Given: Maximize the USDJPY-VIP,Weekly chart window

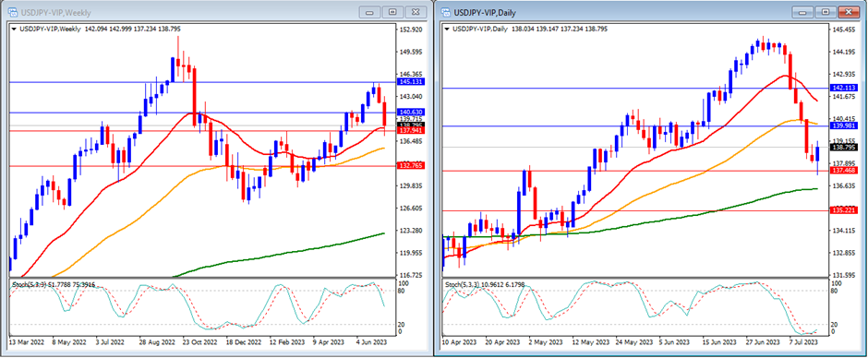Looking at the screenshot, I should click(x=392, y=12).
